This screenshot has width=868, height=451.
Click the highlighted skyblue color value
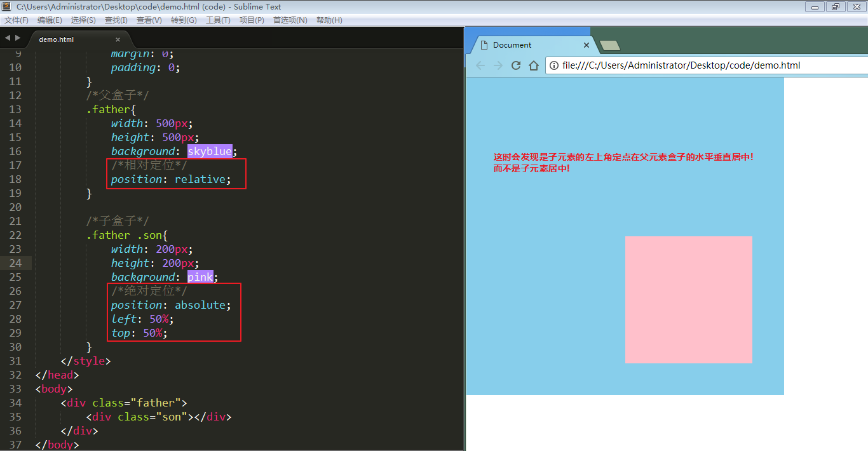pyautogui.click(x=210, y=151)
